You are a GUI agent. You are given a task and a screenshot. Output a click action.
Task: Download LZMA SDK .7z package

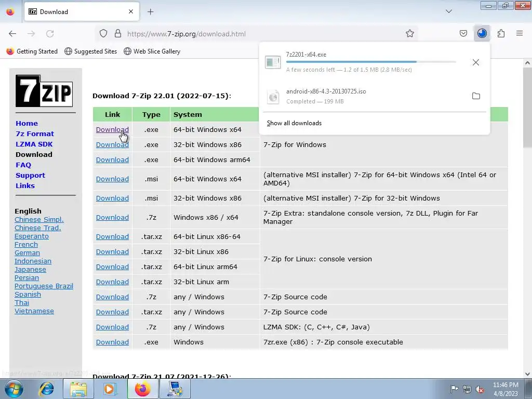point(112,327)
